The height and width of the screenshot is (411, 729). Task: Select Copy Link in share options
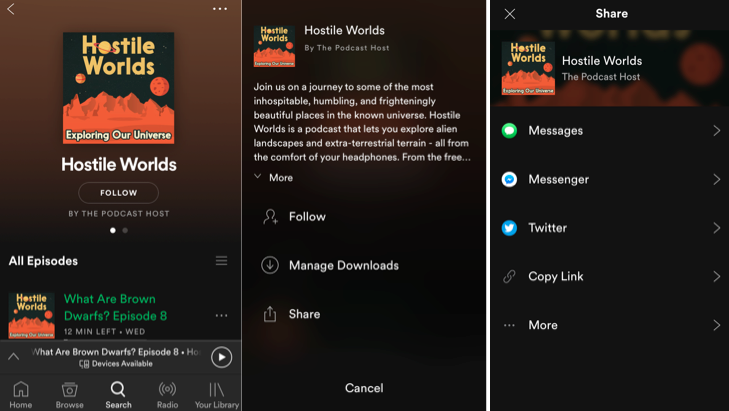(556, 277)
